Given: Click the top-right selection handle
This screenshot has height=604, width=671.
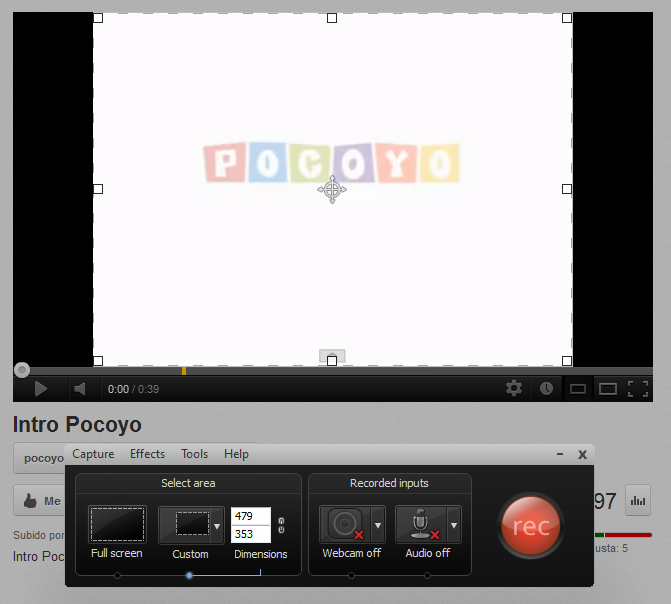Looking at the screenshot, I should pos(567,18).
